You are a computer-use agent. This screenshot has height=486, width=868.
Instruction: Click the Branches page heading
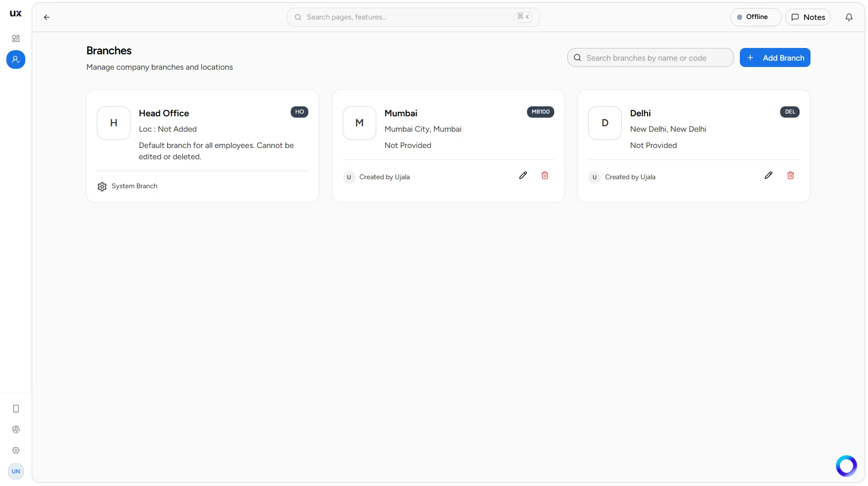[109, 51]
